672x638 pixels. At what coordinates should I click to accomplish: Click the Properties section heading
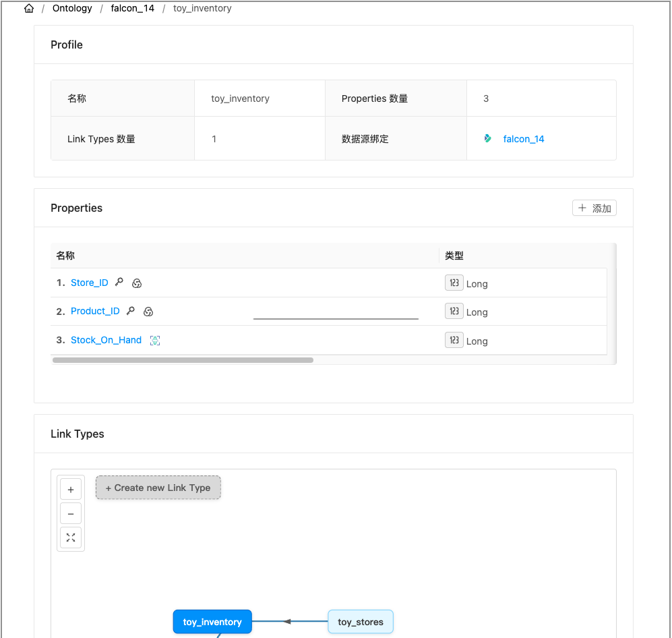76,208
